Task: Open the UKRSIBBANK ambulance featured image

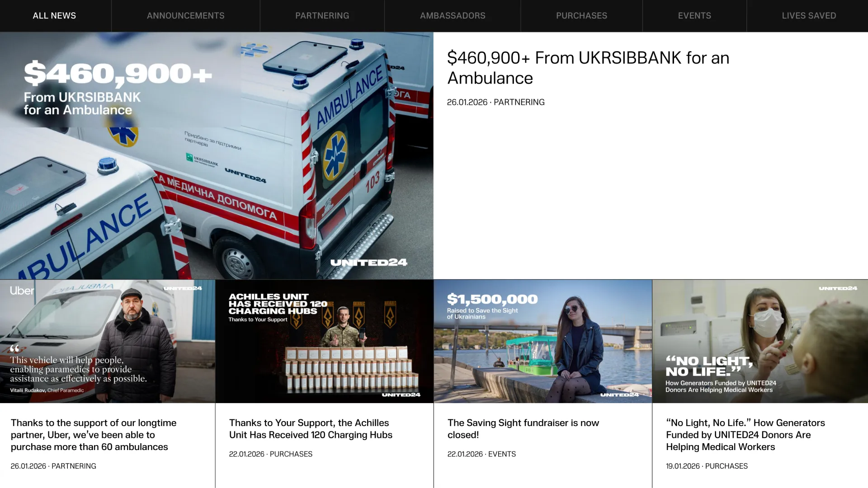Action: tap(217, 155)
